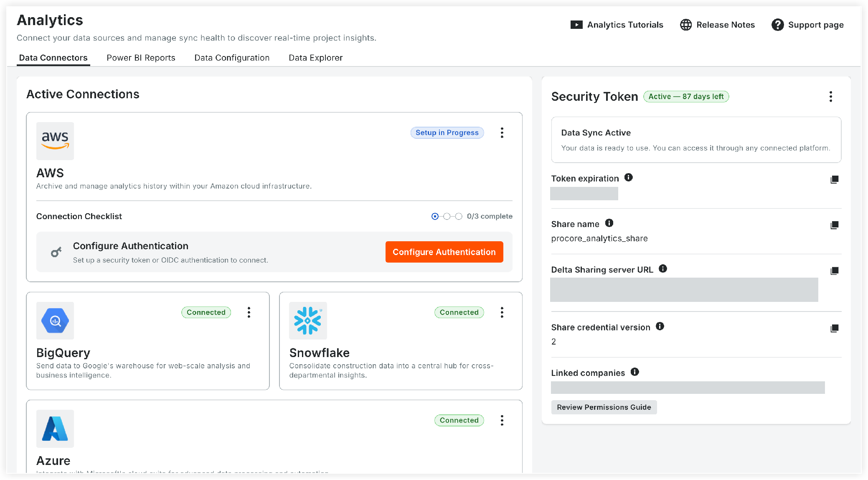
Task: Open the Power BI Reports tab
Action: click(141, 58)
